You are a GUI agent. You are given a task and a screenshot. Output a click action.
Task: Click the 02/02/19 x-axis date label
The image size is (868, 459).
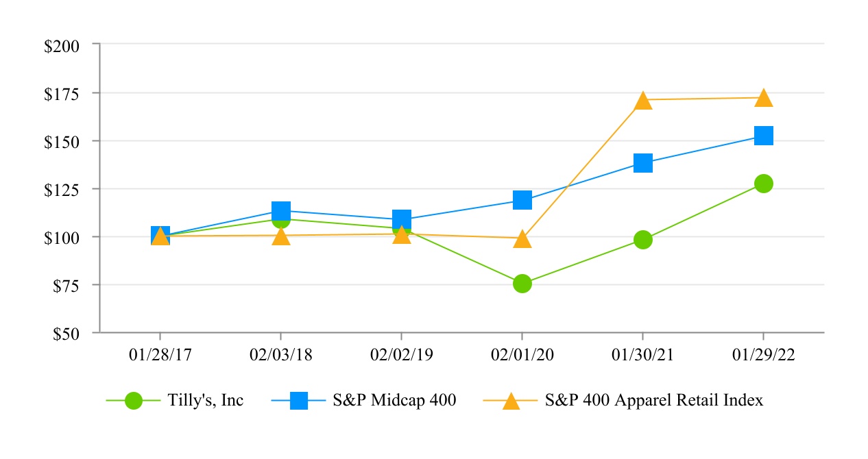[401, 355]
